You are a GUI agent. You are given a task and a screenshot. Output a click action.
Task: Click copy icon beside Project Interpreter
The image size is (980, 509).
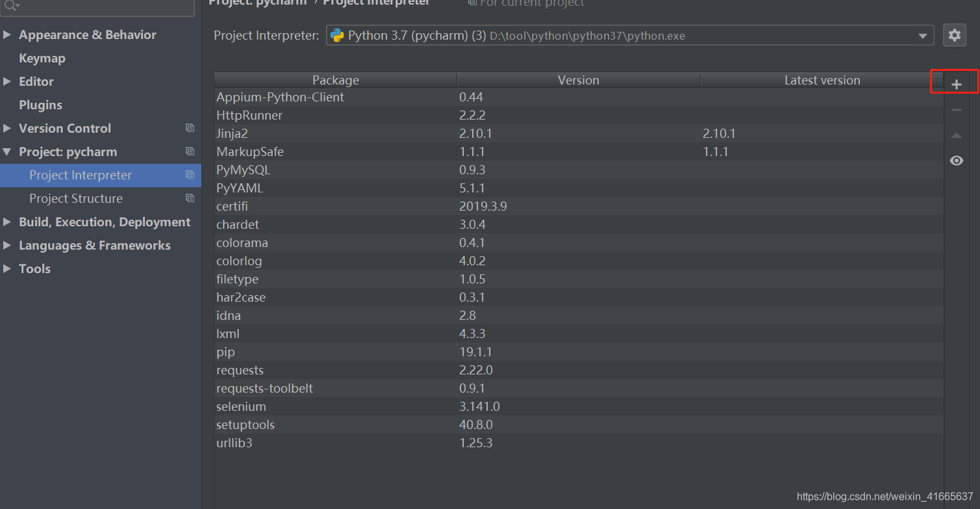click(190, 175)
